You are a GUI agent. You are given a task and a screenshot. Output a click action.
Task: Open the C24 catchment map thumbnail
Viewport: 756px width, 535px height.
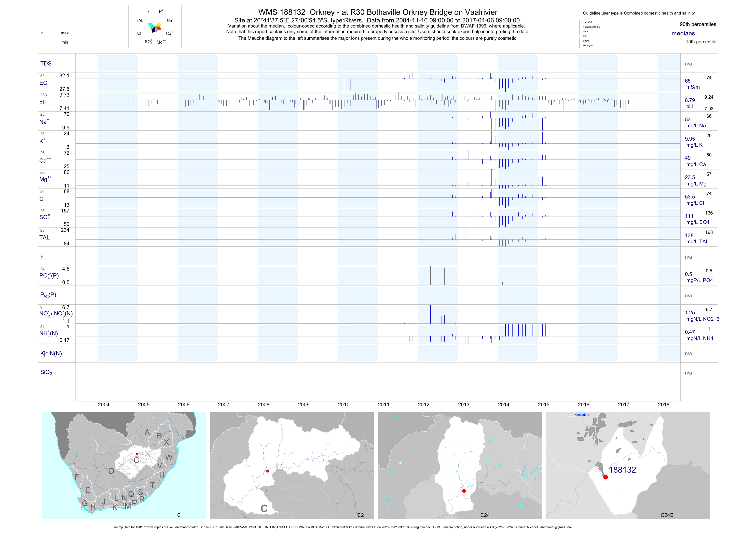click(460, 465)
